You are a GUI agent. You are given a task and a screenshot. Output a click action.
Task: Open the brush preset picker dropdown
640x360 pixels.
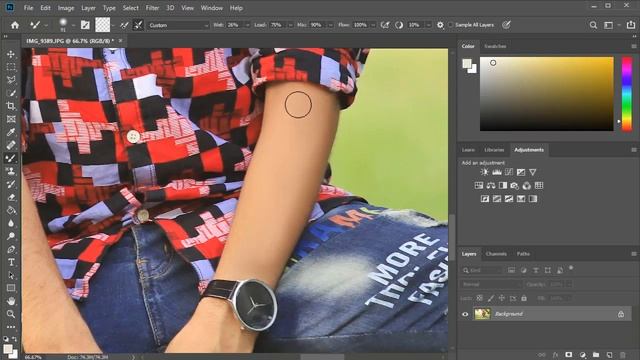(x=73, y=25)
